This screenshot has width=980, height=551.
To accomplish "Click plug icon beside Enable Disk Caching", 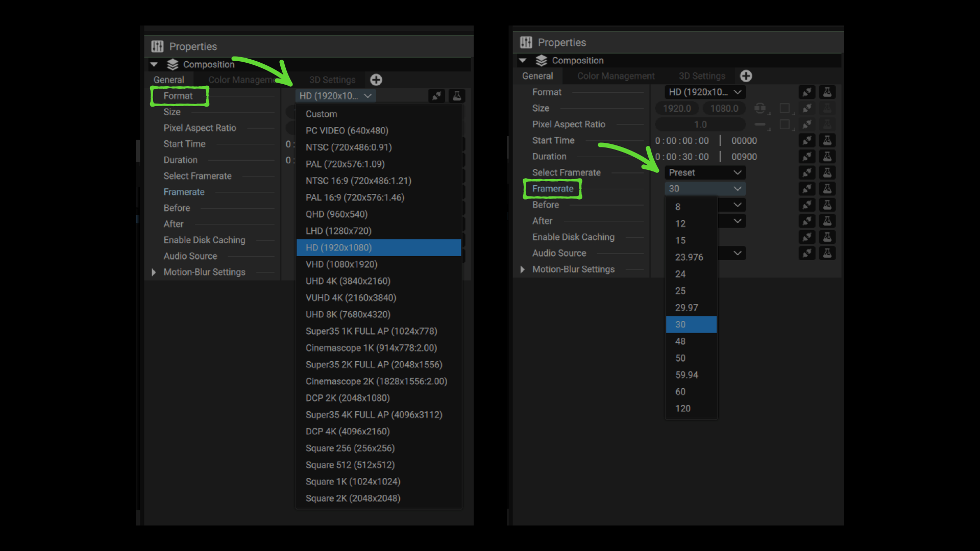I will coord(807,237).
